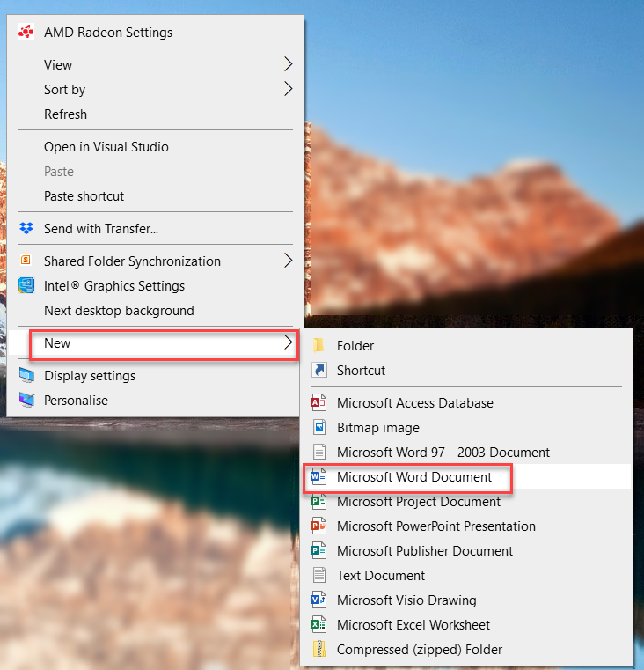Select the New menu entry
This screenshot has height=670, width=644.
(155, 343)
